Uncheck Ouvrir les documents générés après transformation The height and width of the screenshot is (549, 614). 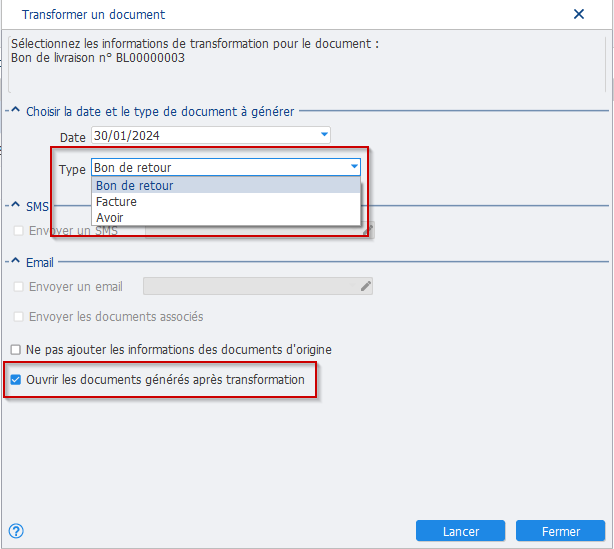point(16,379)
